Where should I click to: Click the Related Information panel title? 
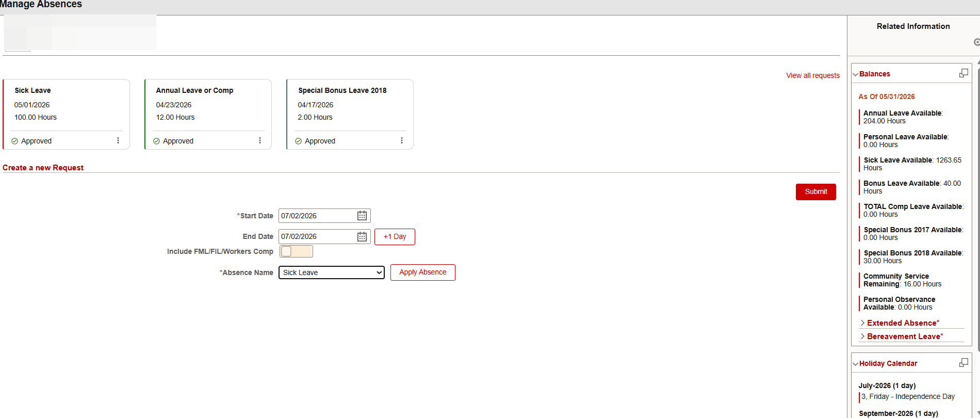coord(913,26)
